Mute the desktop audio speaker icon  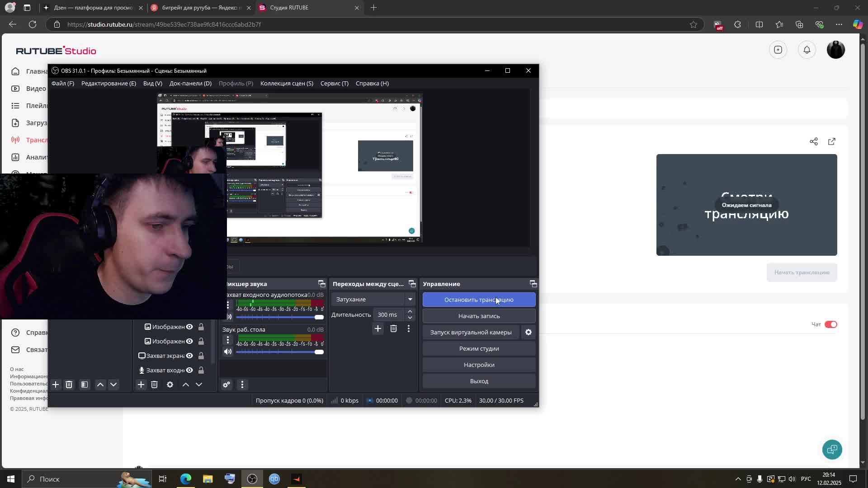coord(228,352)
